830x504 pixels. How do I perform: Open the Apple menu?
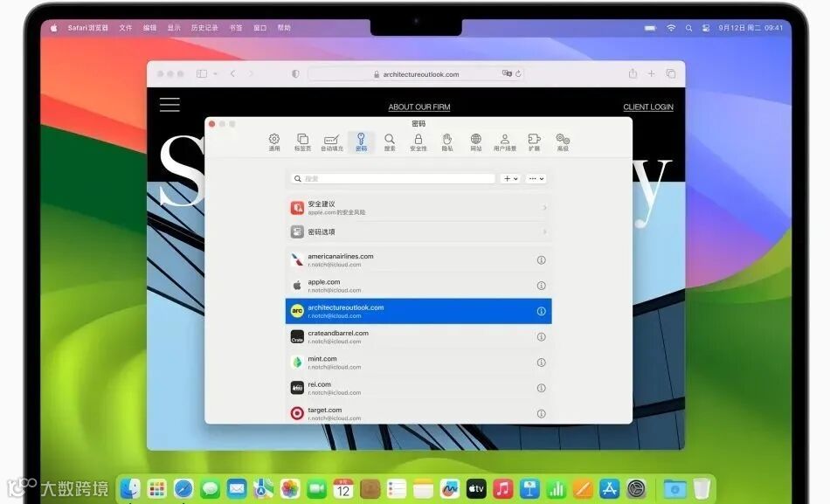tap(53, 28)
